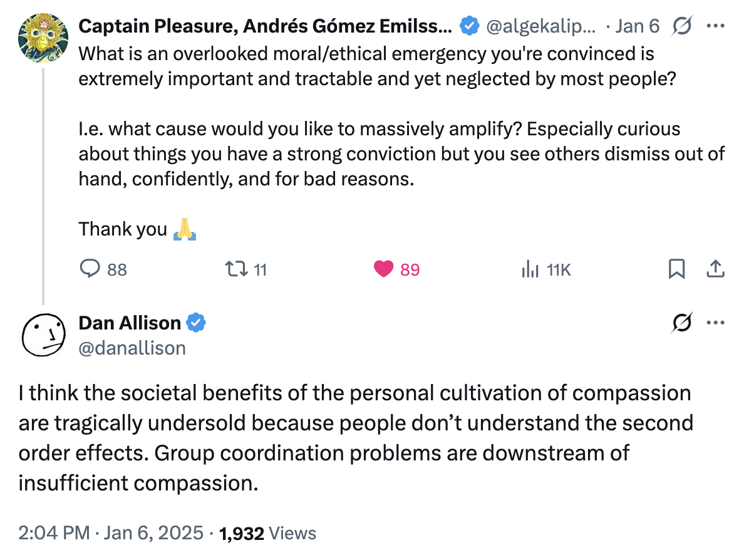The width and height of the screenshot is (744, 560).
Task: Open the @danallison profile via handle
Action: coord(132,348)
